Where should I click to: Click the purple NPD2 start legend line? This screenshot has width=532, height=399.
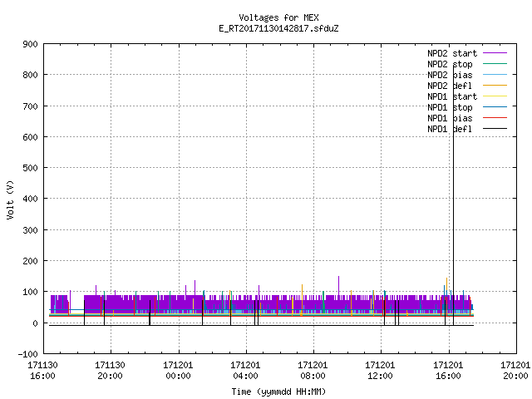coord(495,53)
